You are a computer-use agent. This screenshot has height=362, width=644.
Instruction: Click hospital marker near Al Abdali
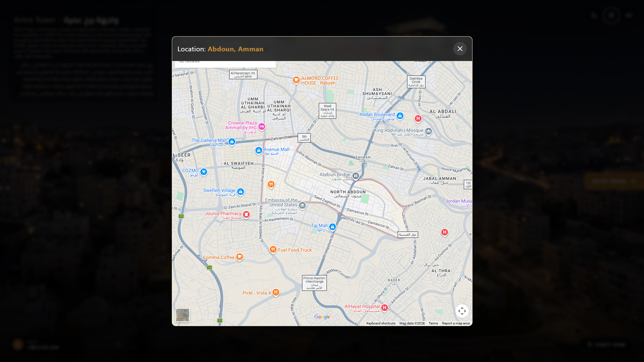[x=418, y=119]
